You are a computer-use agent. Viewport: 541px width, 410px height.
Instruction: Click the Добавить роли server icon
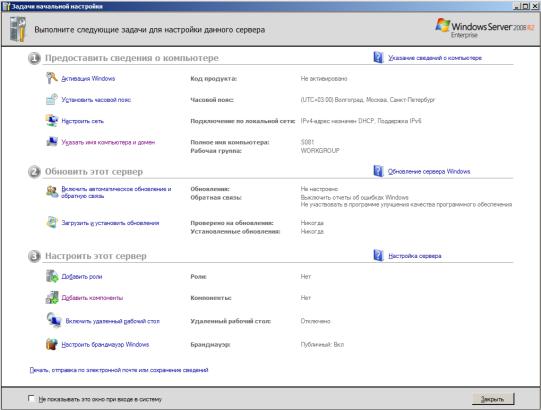(52, 276)
